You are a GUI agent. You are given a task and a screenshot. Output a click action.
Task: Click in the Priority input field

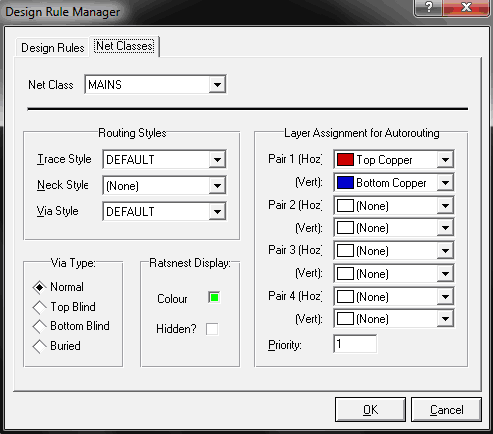355,344
